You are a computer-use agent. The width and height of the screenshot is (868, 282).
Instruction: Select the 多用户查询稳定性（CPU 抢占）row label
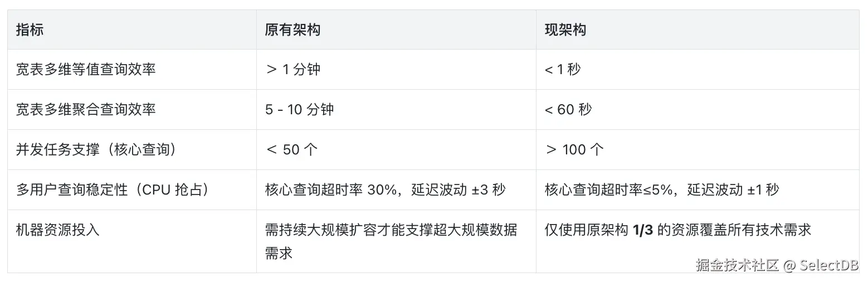(x=113, y=190)
